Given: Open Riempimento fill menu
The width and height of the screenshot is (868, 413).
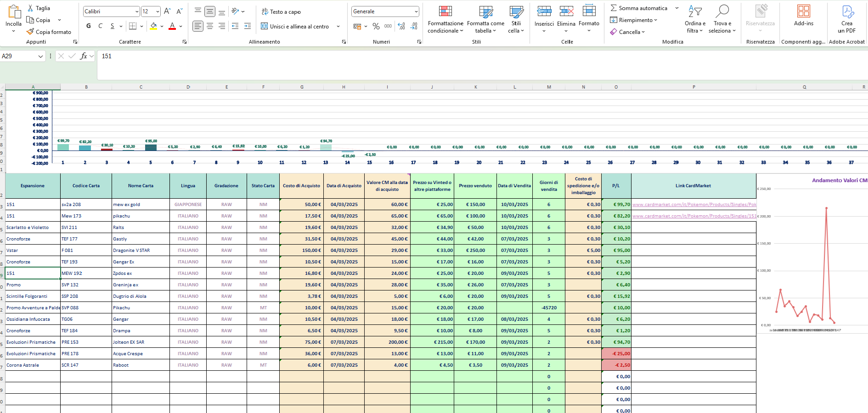Looking at the screenshot, I should tap(633, 20).
